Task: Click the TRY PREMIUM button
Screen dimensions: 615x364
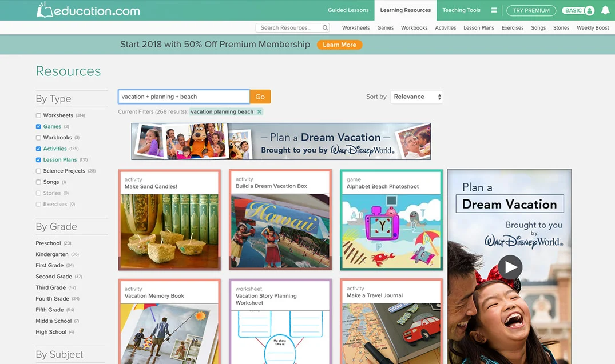Action: tap(531, 11)
